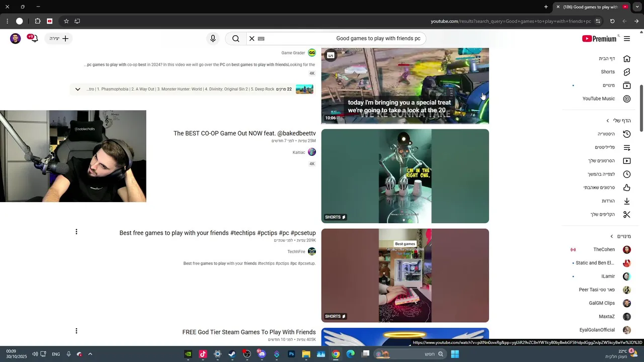The width and height of the screenshot is (644, 362).
Task: Open the taskbar volume control
Action: pos(35,354)
